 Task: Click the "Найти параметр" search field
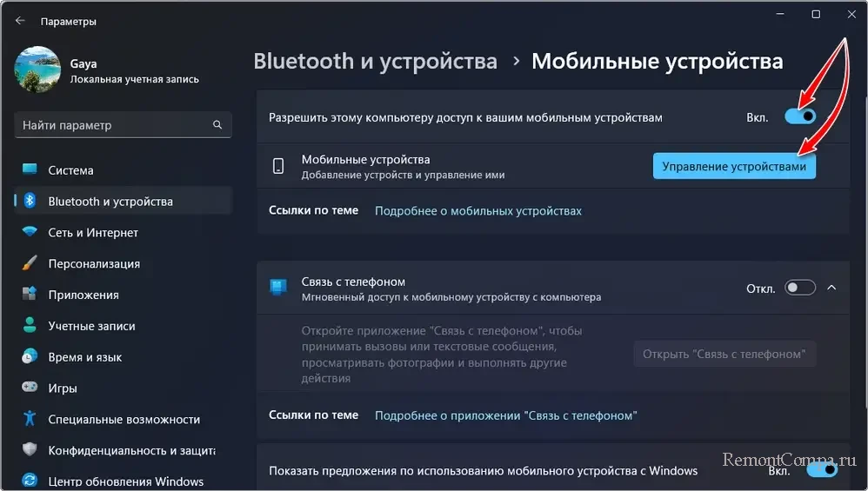(113, 125)
